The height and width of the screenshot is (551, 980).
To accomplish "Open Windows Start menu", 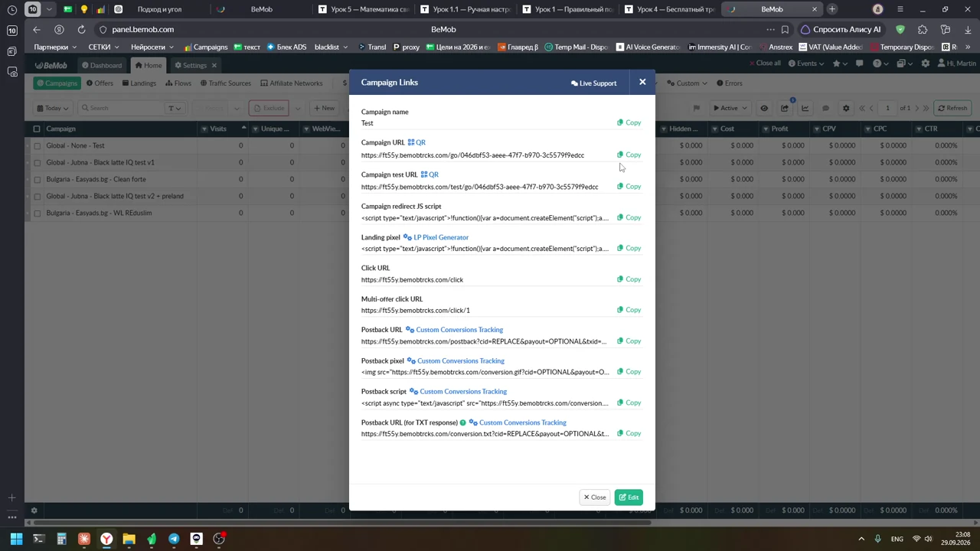I will (x=16, y=539).
